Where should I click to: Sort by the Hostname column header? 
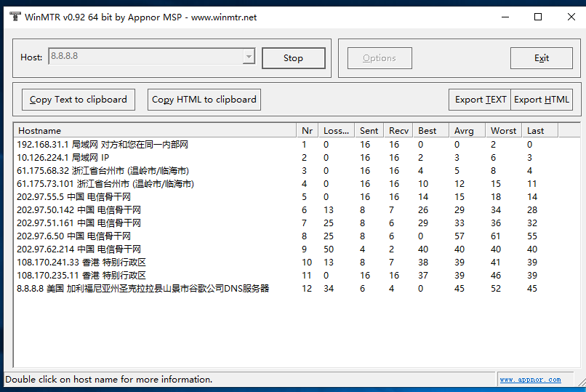tap(155, 131)
